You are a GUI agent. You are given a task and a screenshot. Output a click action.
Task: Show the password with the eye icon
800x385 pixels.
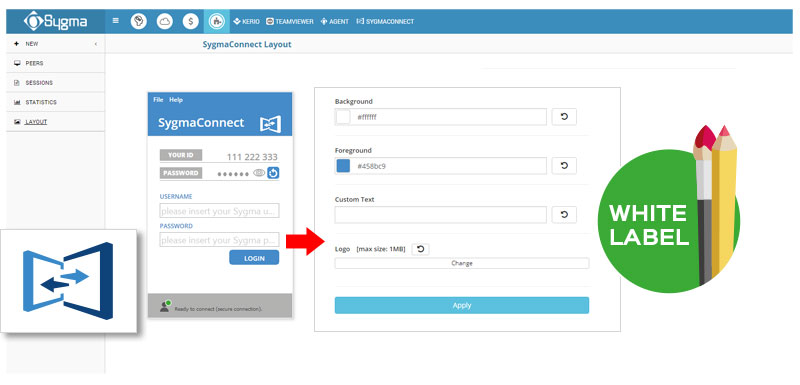tap(259, 173)
